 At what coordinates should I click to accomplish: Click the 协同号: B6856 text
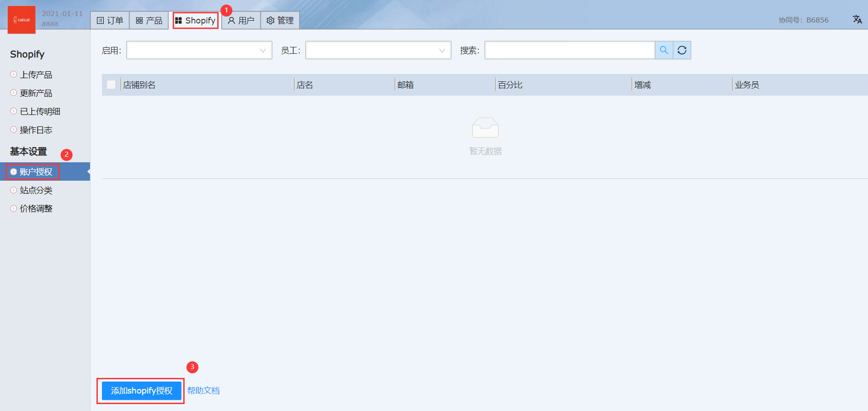tap(804, 20)
